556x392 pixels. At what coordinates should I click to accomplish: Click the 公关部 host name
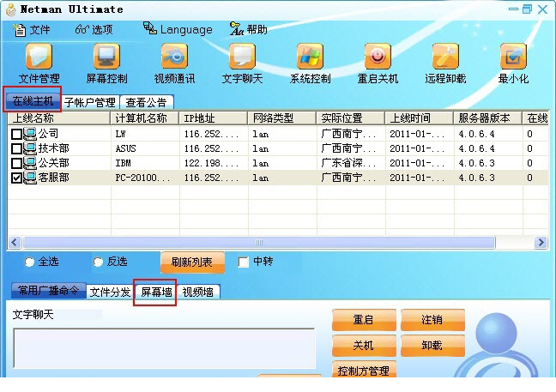[x=53, y=163]
